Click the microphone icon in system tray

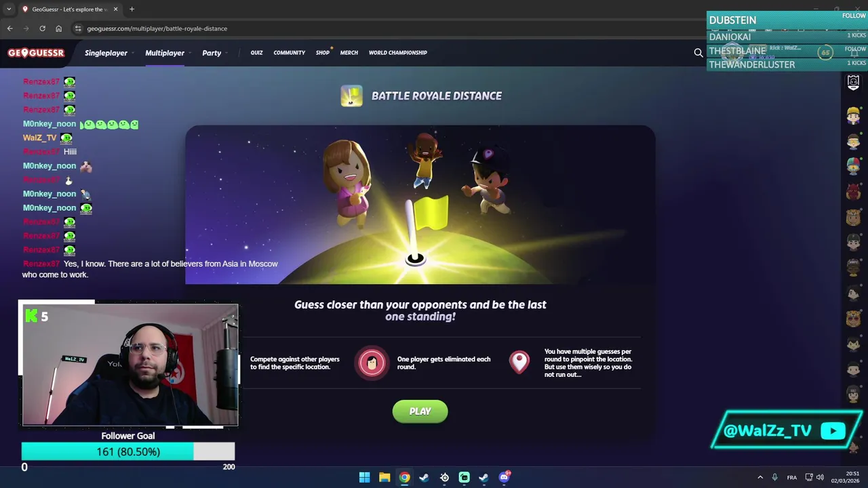pos(774,477)
